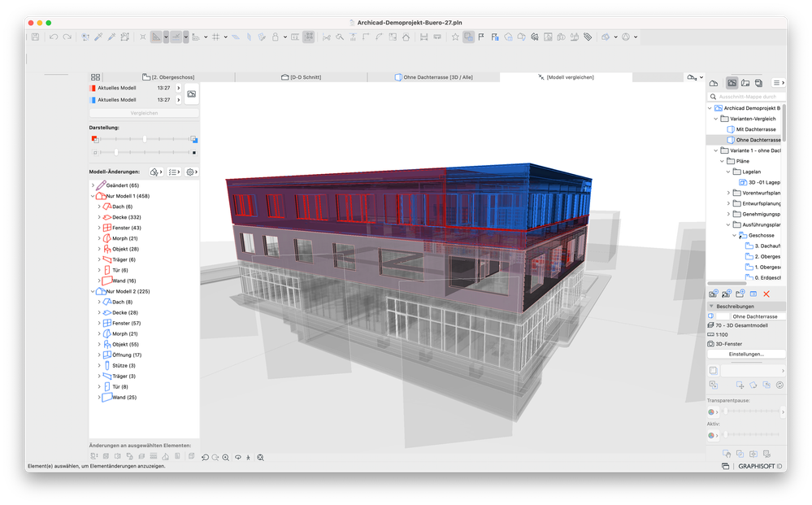Adjust the red/blue Darstellung color slider

point(145,139)
